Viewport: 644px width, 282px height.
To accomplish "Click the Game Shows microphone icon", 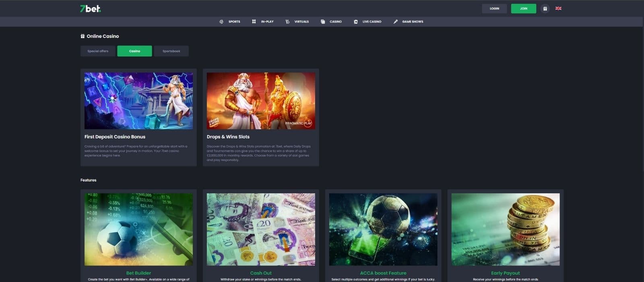I will [395, 22].
